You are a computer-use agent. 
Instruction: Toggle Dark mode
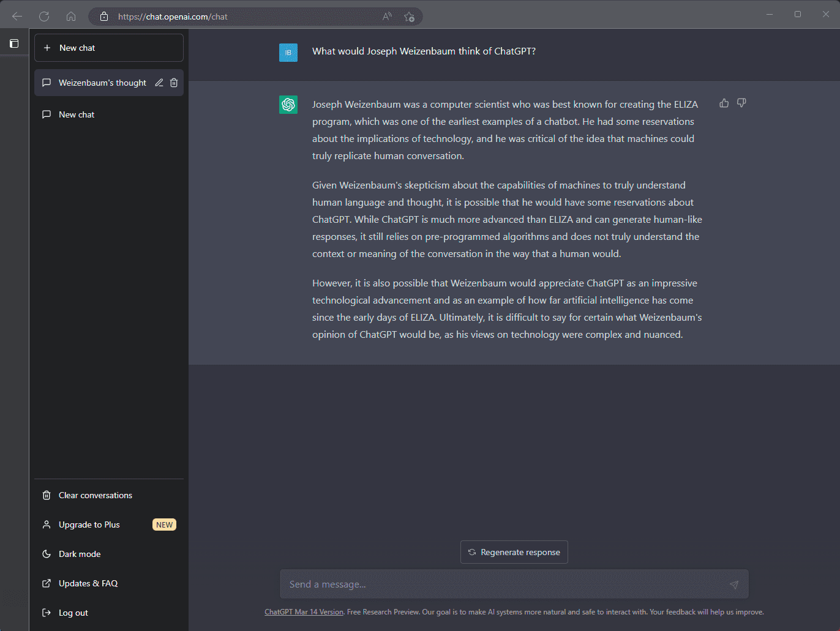pyautogui.click(x=109, y=554)
